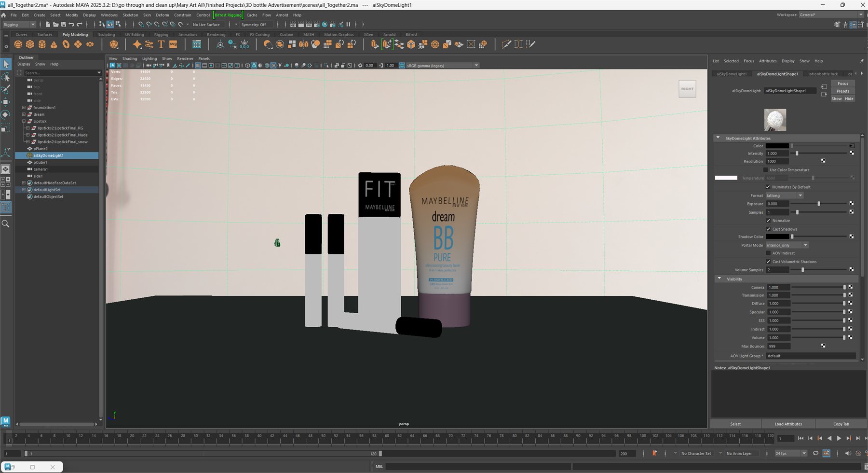The width and height of the screenshot is (868, 473).
Task: Click the Copy Tab button
Action: click(841, 424)
